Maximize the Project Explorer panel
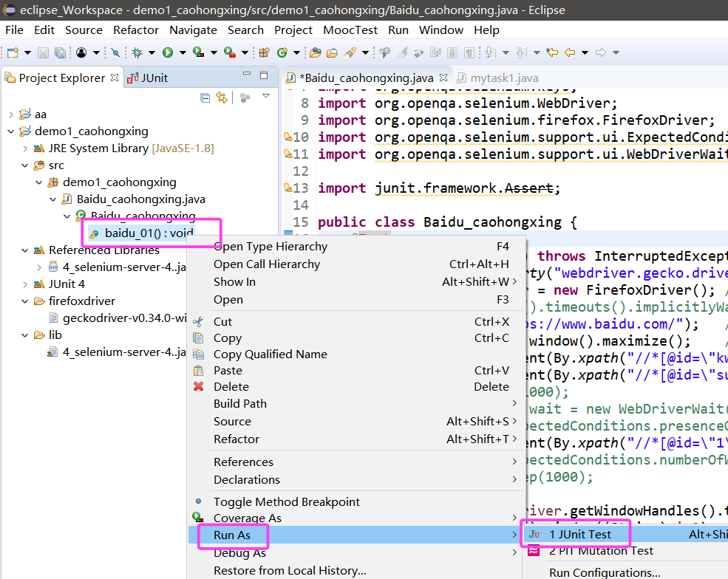 tap(264, 75)
